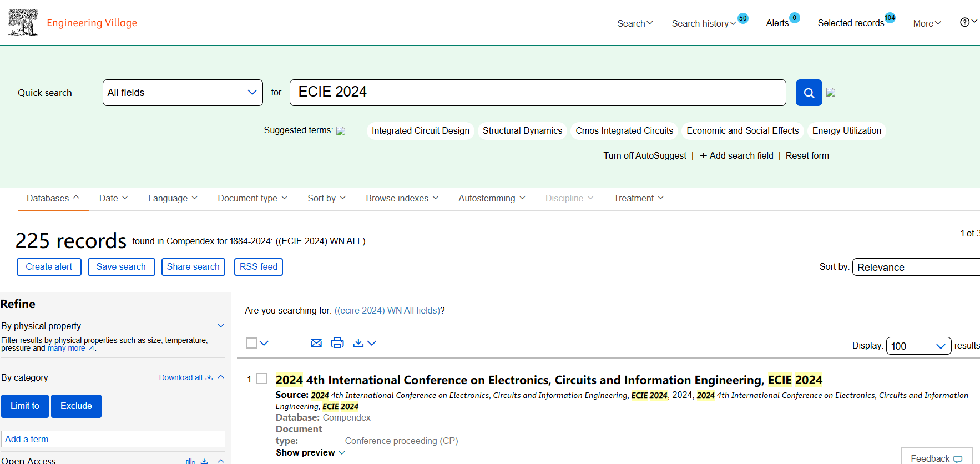
Task: Open the help question mark menu
Action: [x=968, y=22]
